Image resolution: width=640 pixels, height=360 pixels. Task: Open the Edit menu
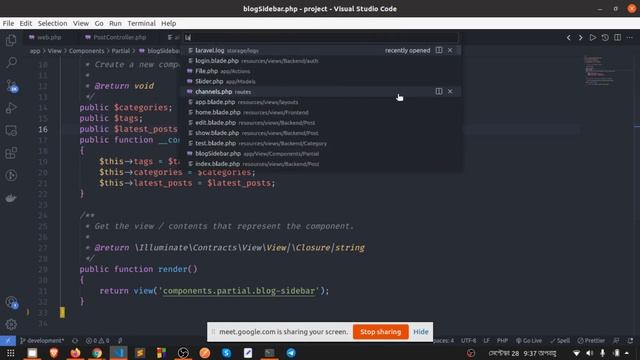26,23
